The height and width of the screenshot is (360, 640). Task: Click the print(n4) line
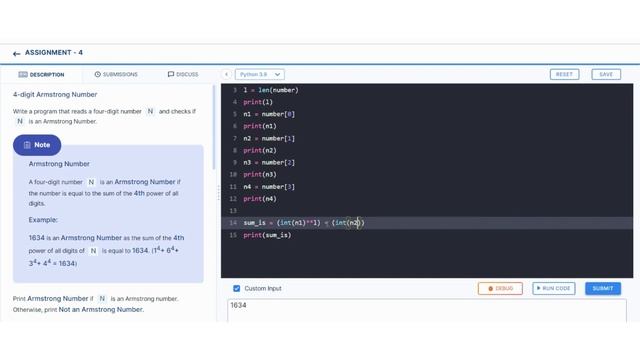click(260, 199)
